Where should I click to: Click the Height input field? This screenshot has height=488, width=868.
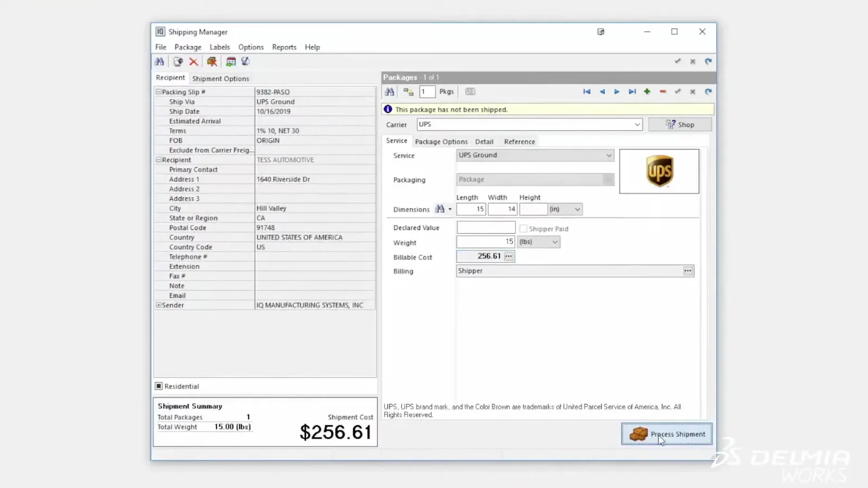[x=533, y=209]
